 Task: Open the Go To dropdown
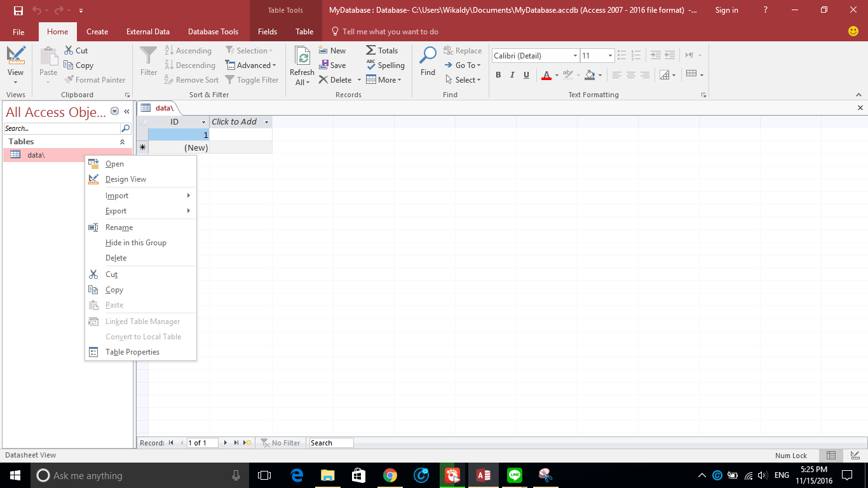click(x=463, y=65)
